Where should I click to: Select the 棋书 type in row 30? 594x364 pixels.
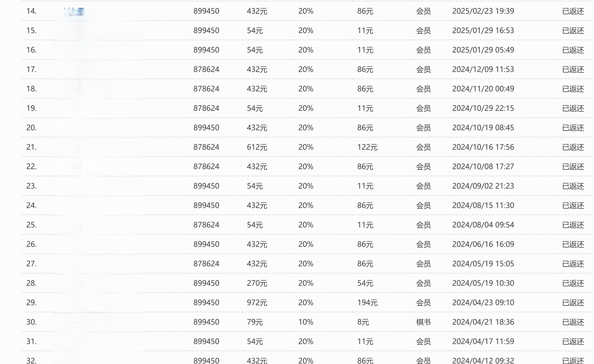coord(423,322)
